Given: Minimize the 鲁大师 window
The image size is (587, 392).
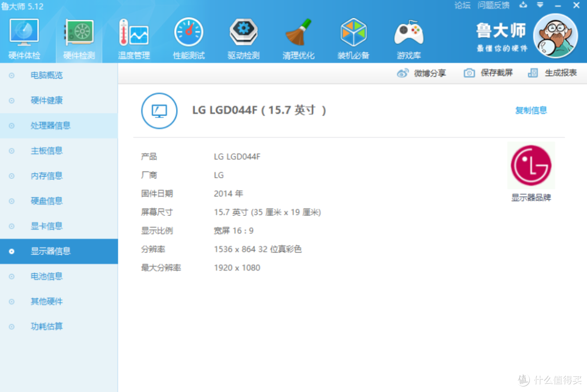Looking at the screenshot, I should [x=558, y=5].
